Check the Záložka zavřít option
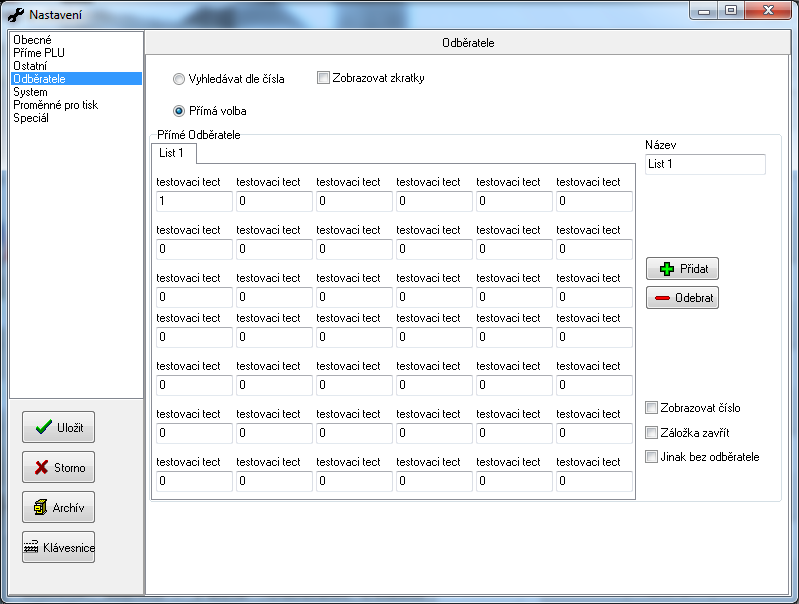 tap(652, 433)
